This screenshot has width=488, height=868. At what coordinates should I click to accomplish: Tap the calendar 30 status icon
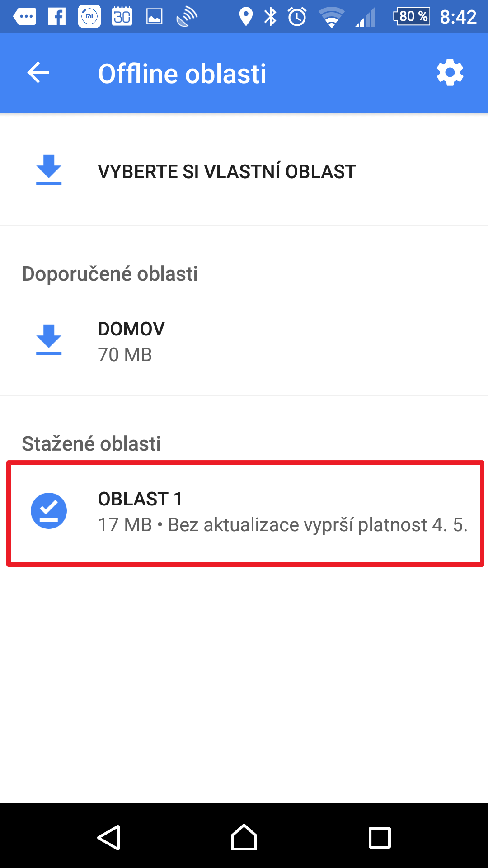[122, 17]
